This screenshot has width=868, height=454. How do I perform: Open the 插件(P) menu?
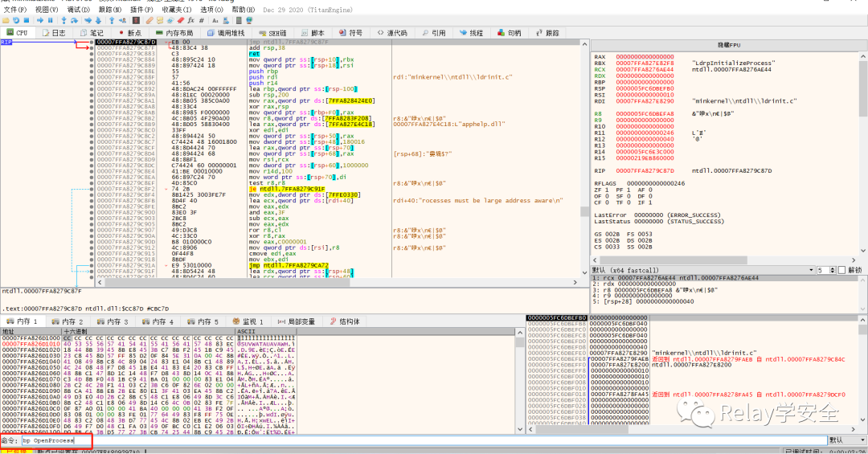tap(141, 10)
